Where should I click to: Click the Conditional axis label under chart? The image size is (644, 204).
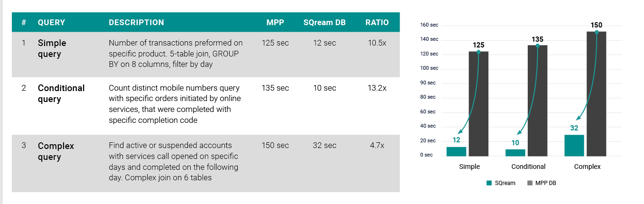pos(528,167)
